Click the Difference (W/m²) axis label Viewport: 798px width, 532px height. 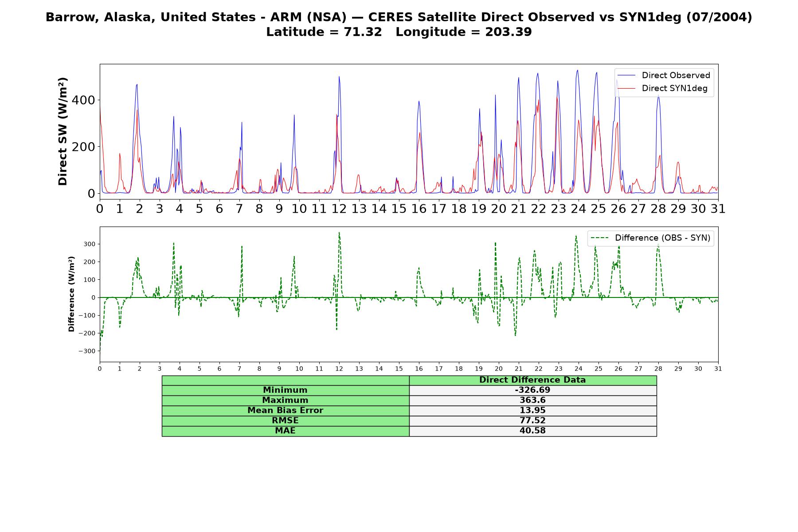(x=71, y=294)
